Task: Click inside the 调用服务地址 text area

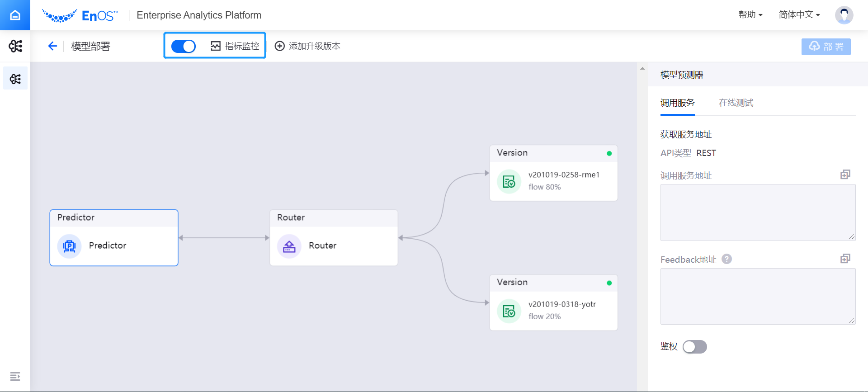Action: (757, 213)
